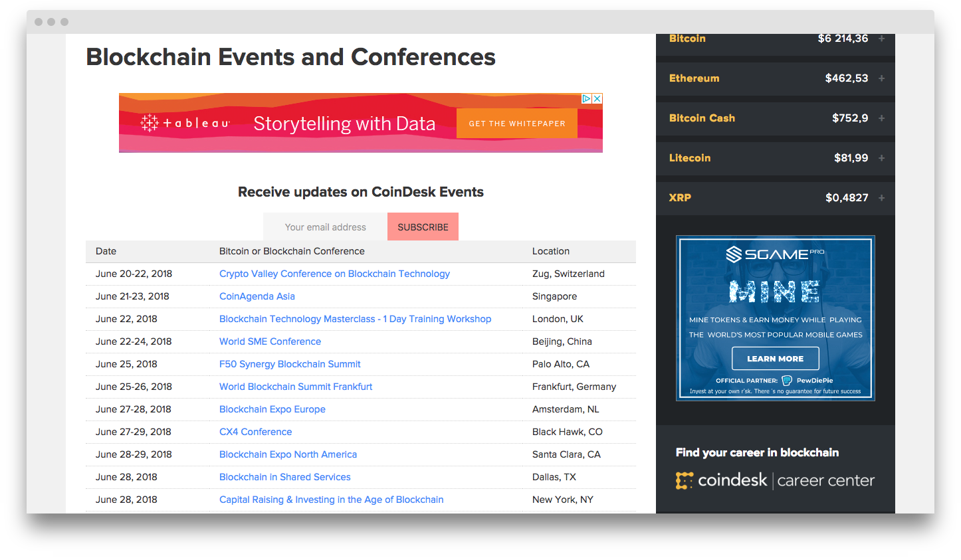Click the GET THE WHITEPAPER button
Screen dimensions: 961x560
coord(517,124)
